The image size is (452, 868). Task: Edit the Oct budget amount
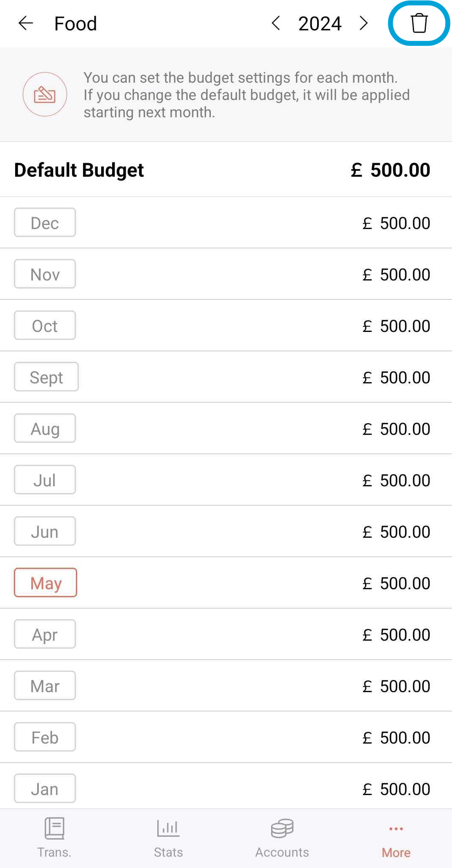(x=396, y=326)
